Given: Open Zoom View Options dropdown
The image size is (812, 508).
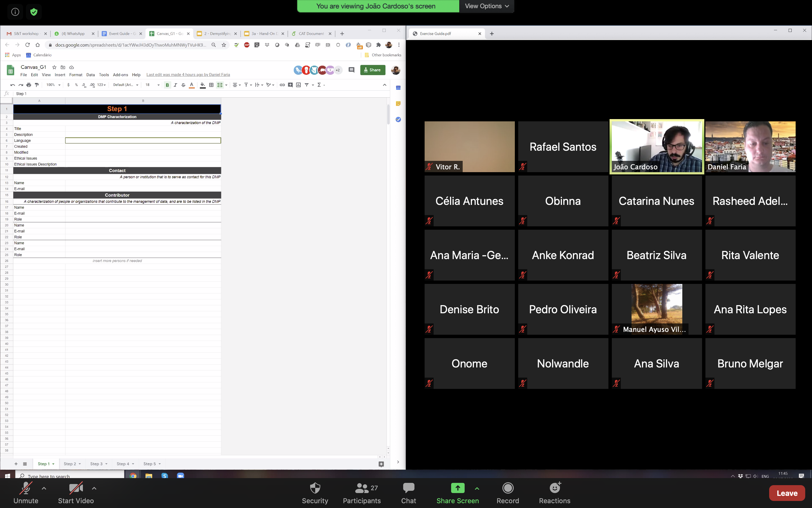Looking at the screenshot, I should 487,6.
